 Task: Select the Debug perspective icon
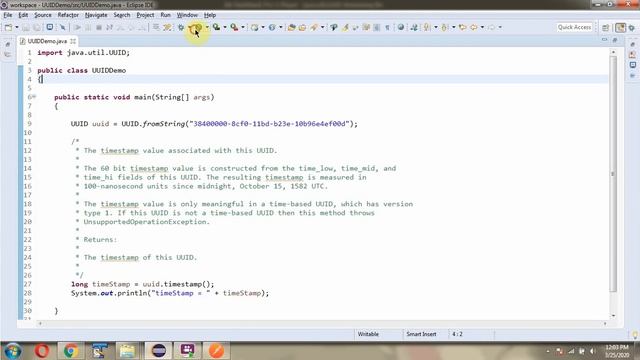tap(632, 28)
